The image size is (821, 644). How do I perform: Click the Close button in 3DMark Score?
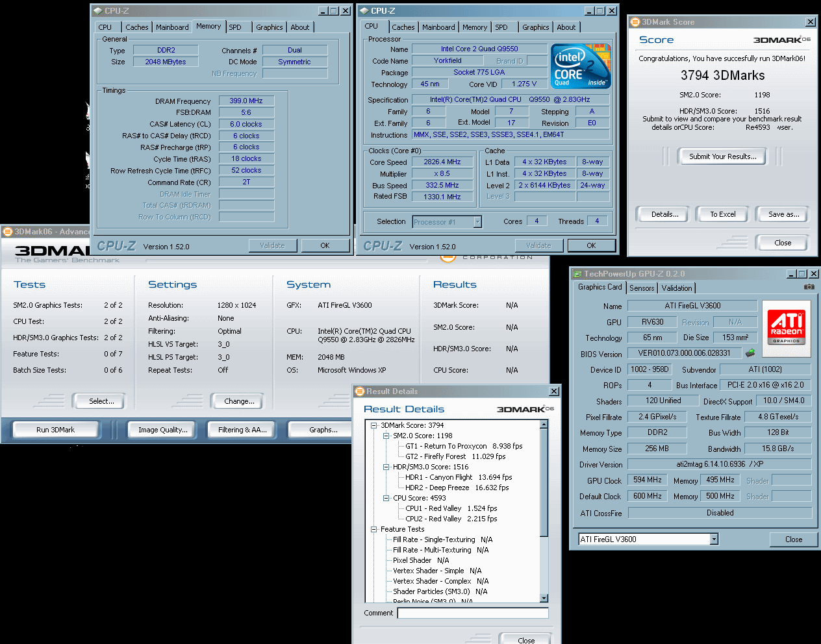pos(783,243)
